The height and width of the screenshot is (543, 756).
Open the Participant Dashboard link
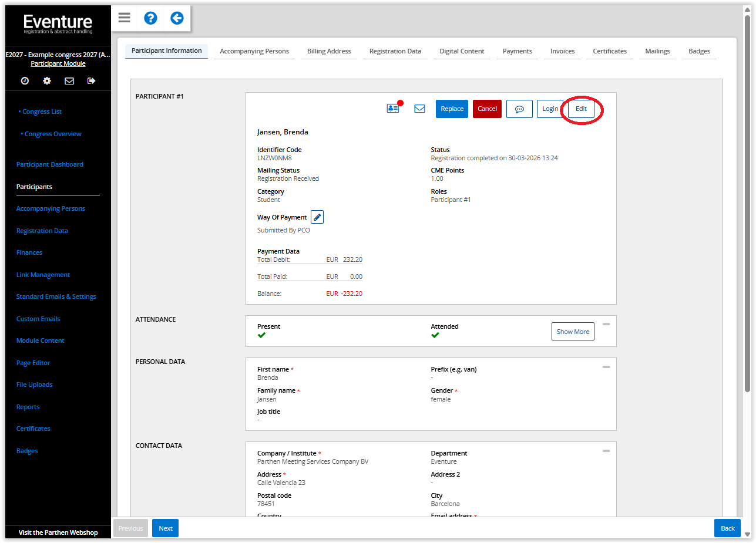click(50, 164)
